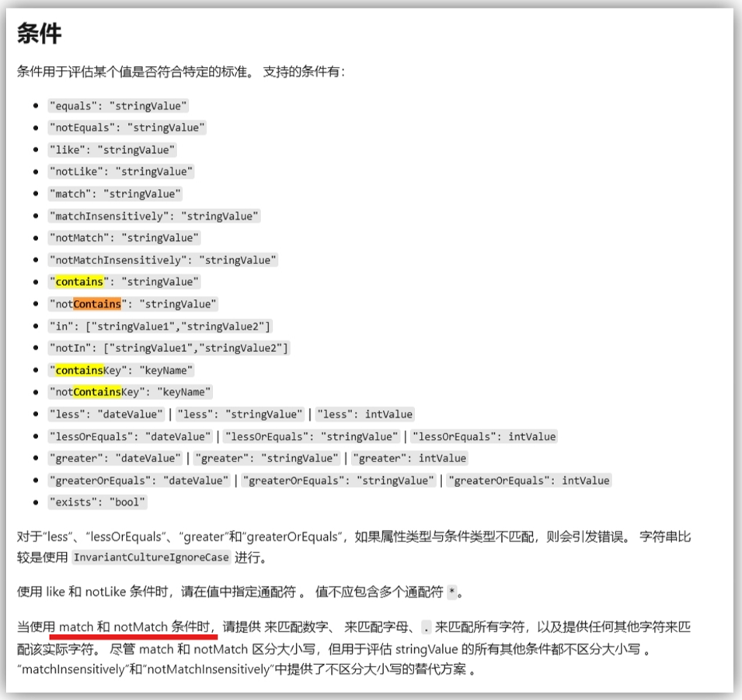Click the asterisk wildcard inline code
Image resolution: width=742 pixels, height=700 pixels.
pos(451,593)
